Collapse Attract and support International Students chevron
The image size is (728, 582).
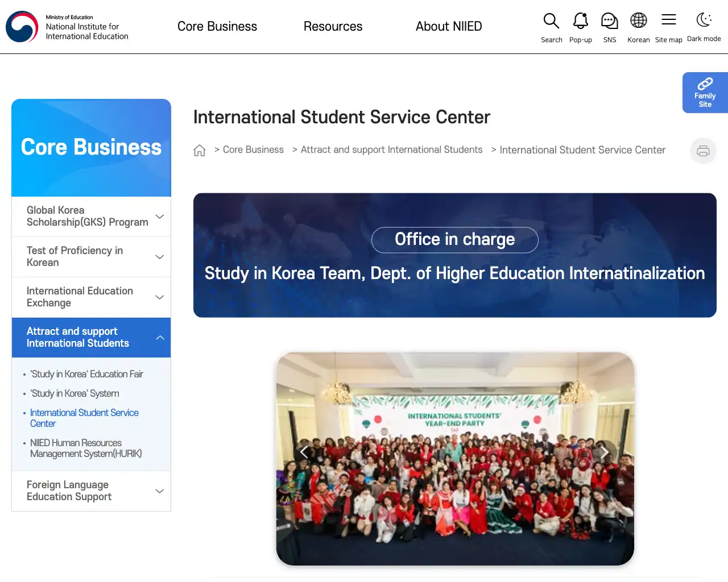click(160, 338)
